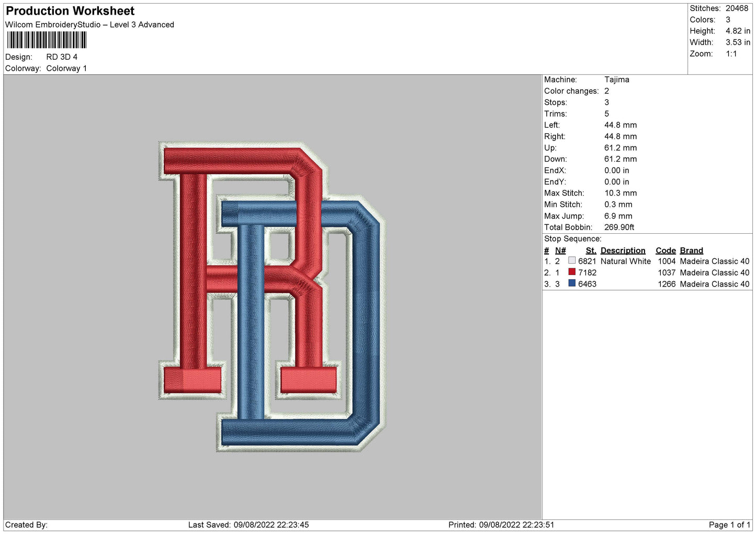Click Madeira Classic 40 in row 2
756x534 pixels.
715,272
